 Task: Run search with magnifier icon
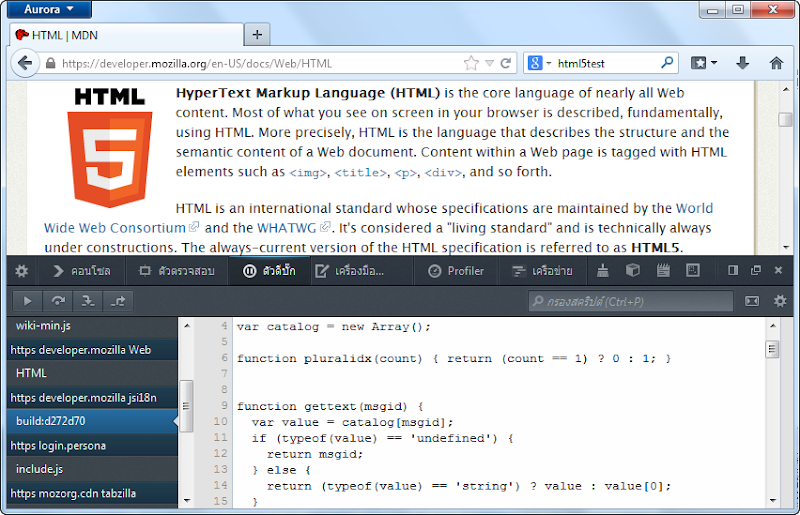667,63
